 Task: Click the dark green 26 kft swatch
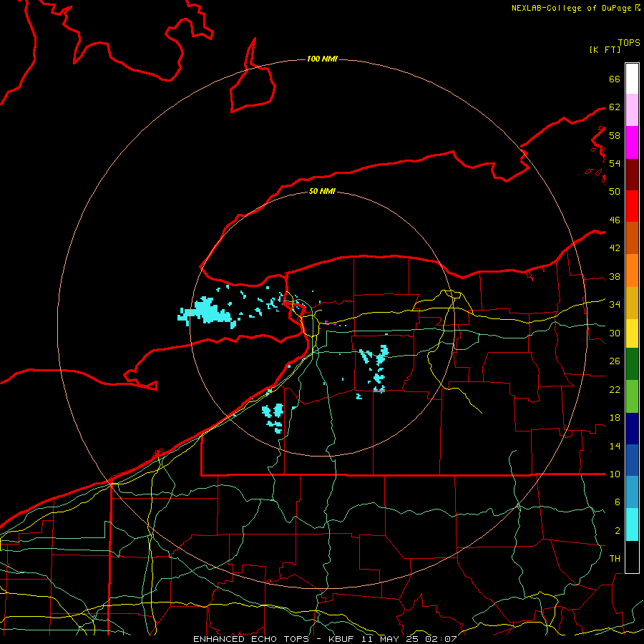[x=632, y=364]
